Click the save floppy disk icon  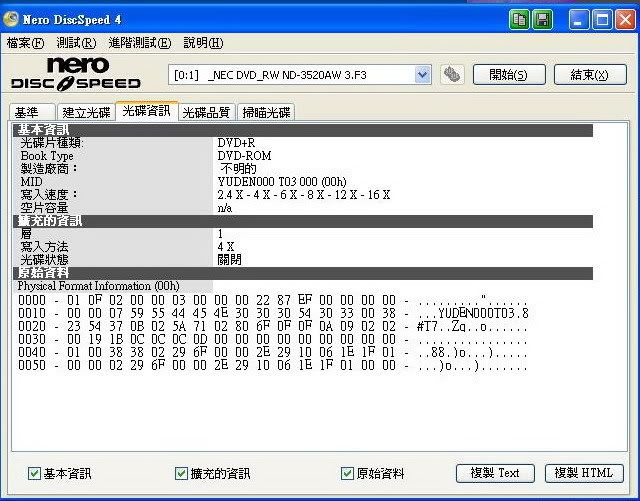[x=542, y=19]
